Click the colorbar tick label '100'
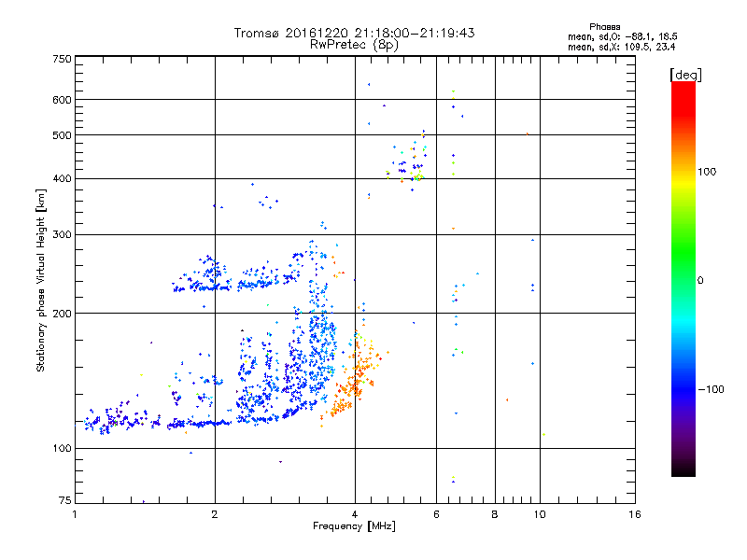 coord(707,172)
